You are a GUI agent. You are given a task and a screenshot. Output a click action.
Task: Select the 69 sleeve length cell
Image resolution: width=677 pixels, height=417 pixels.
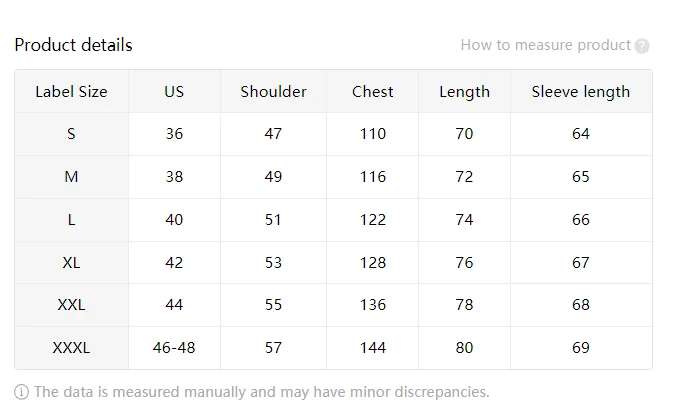(x=581, y=348)
